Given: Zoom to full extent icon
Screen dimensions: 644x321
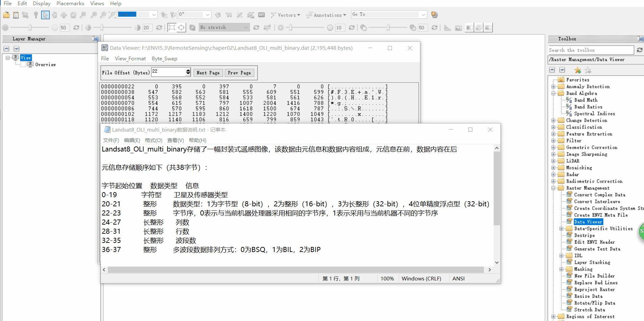Looking at the screenshot, I should pos(113,15).
